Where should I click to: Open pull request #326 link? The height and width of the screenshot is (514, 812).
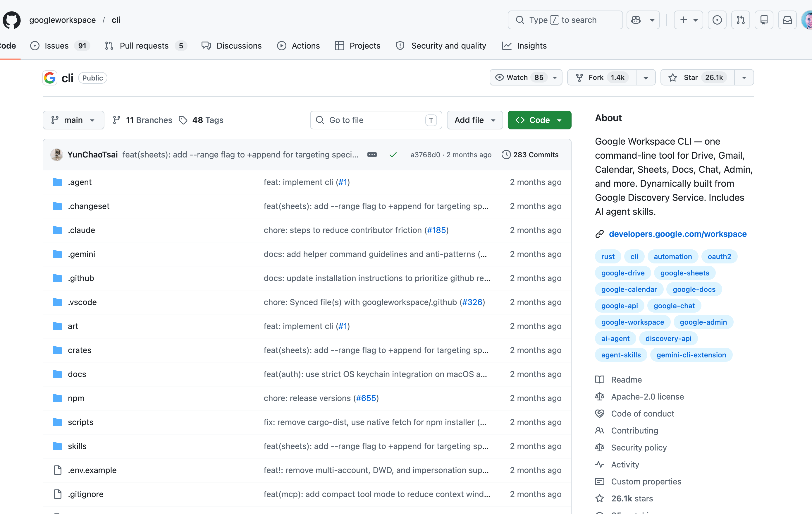[472, 302]
